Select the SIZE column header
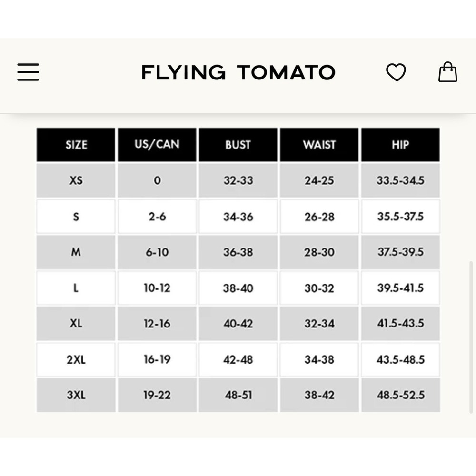The width and height of the screenshot is (476, 476). 76,145
